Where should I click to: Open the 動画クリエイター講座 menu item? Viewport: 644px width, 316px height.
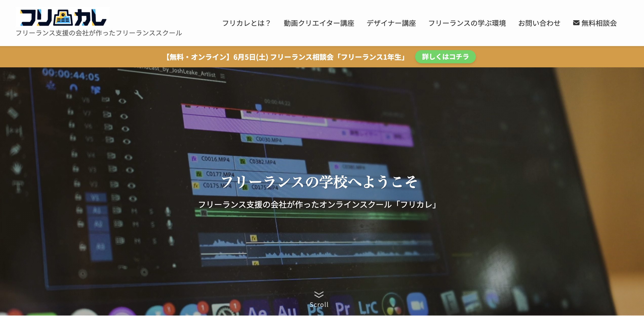[x=319, y=23]
